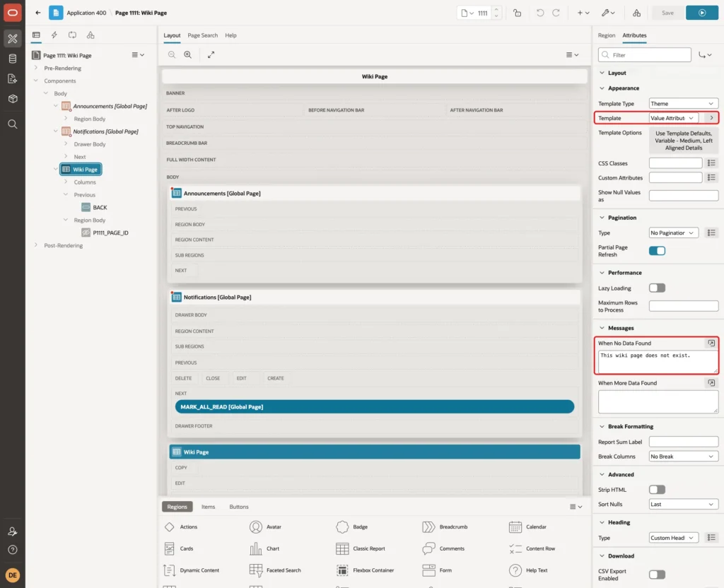Image resolution: width=724 pixels, height=588 pixels.
Task: Select the Attributes properties tab
Action: (x=634, y=35)
